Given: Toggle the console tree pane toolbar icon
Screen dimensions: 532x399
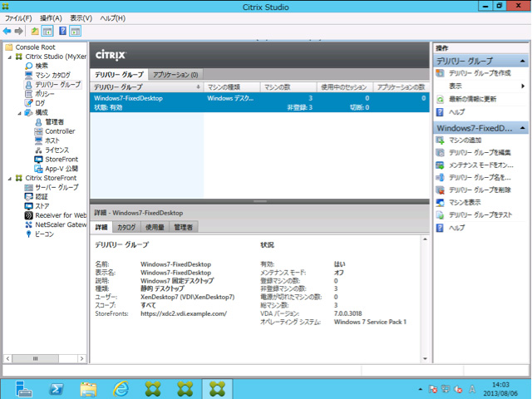Looking at the screenshot, I should tap(47, 32).
